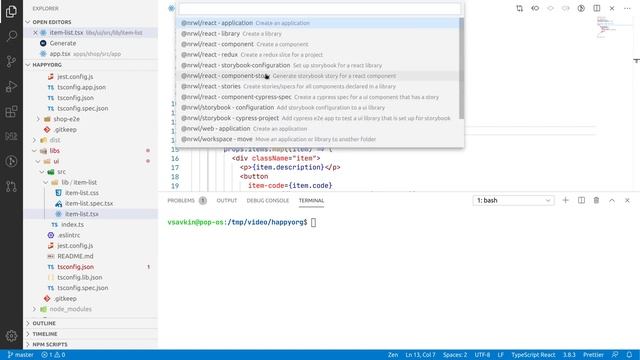
Task: Maximize the panel with the up chevron
Action: coord(612,200)
